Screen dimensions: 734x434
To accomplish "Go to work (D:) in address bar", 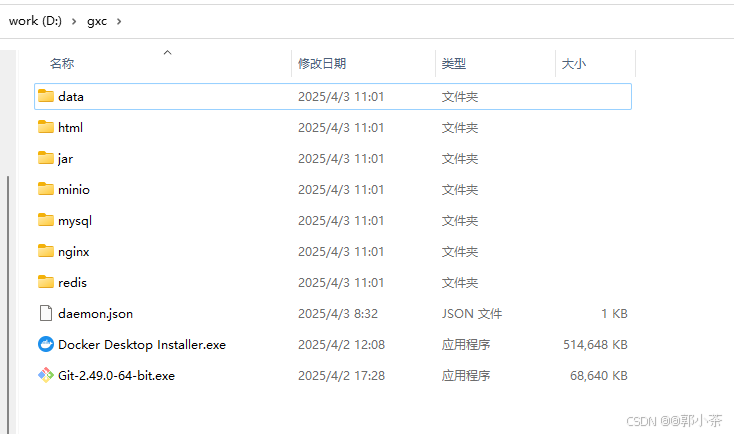I will (35, 21).
